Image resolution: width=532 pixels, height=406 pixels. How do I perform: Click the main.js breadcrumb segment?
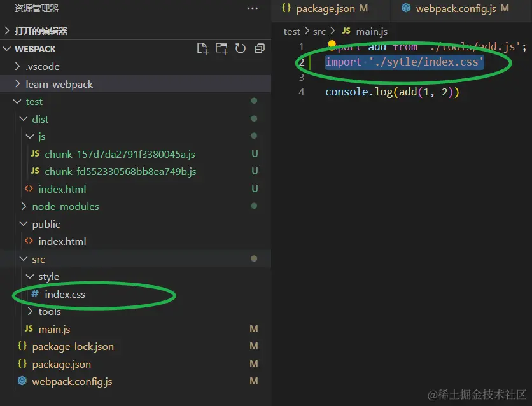372,32
